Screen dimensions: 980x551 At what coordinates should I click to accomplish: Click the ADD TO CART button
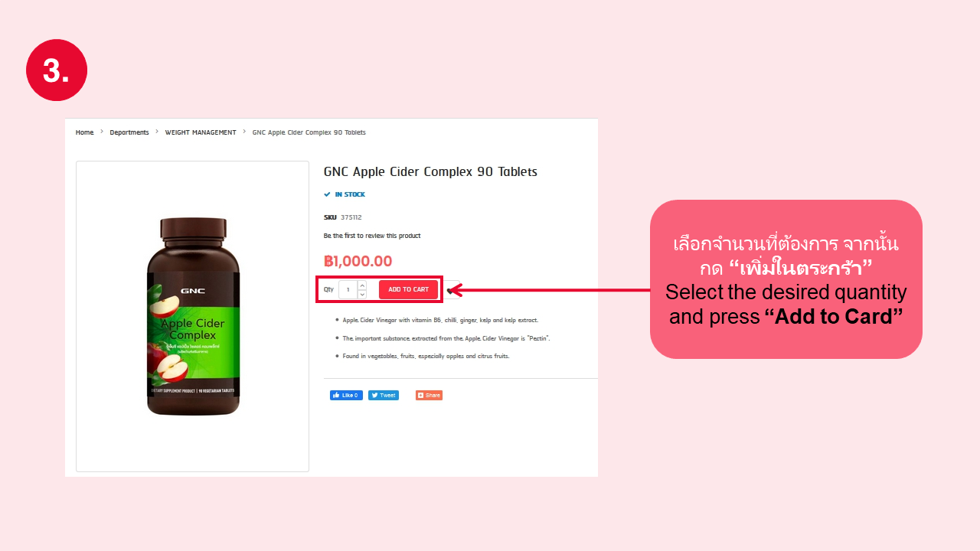click(408, 289)
